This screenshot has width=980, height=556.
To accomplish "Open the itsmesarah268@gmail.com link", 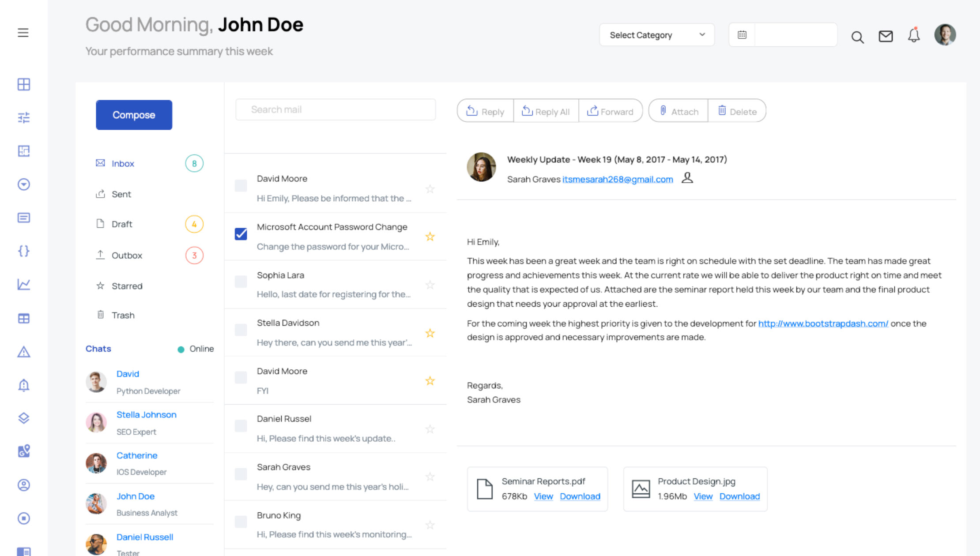I will coord(618,179).
